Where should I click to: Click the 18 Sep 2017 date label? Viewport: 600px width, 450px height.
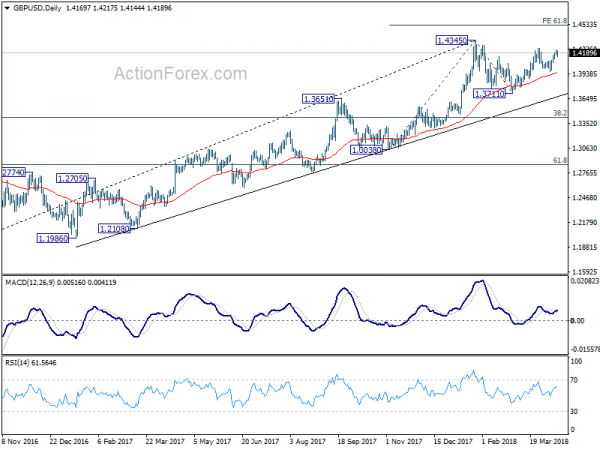357,441
